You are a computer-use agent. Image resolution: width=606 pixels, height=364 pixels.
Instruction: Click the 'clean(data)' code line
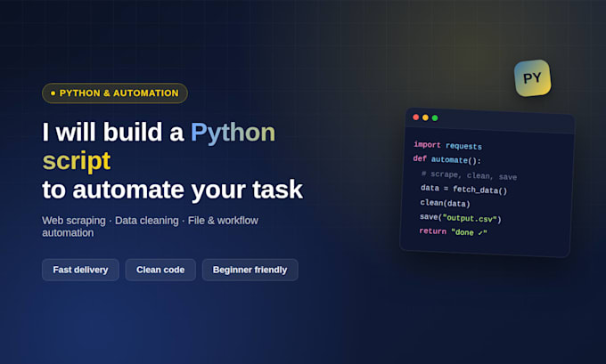pyautogui.click(x=445, y=203)
